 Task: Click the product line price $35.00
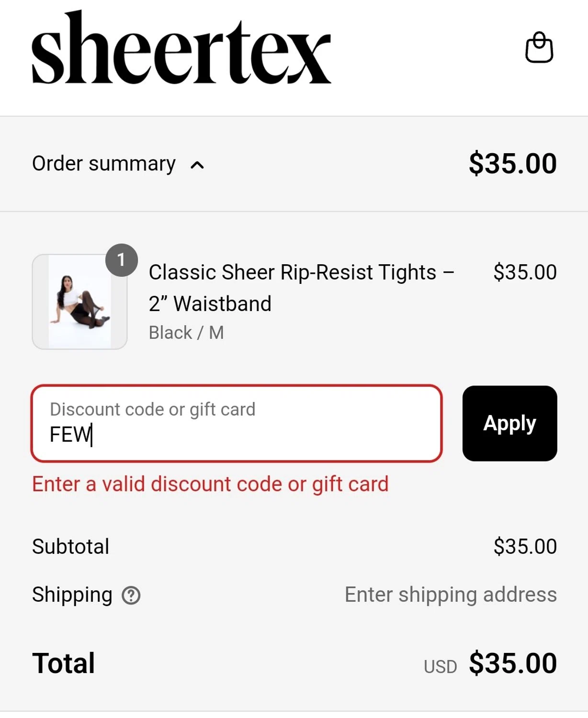(525, 272)
